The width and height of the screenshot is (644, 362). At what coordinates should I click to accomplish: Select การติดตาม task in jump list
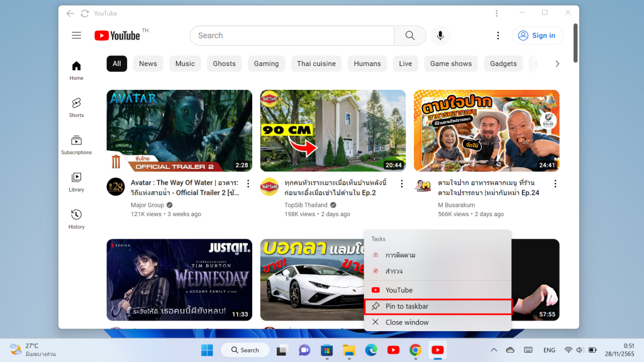pyautogui.click(x=438, y=255)
